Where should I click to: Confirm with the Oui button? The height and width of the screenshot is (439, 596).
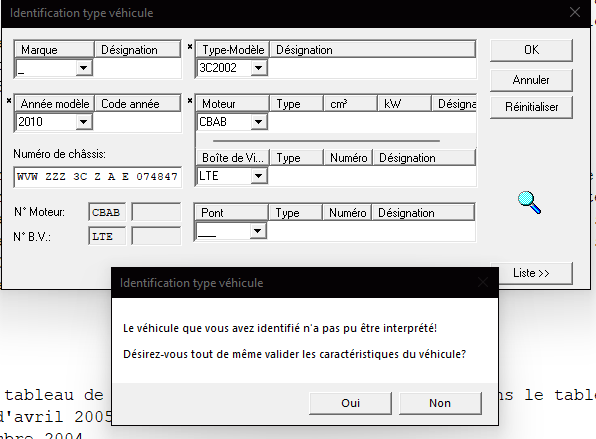click(350, 403)
